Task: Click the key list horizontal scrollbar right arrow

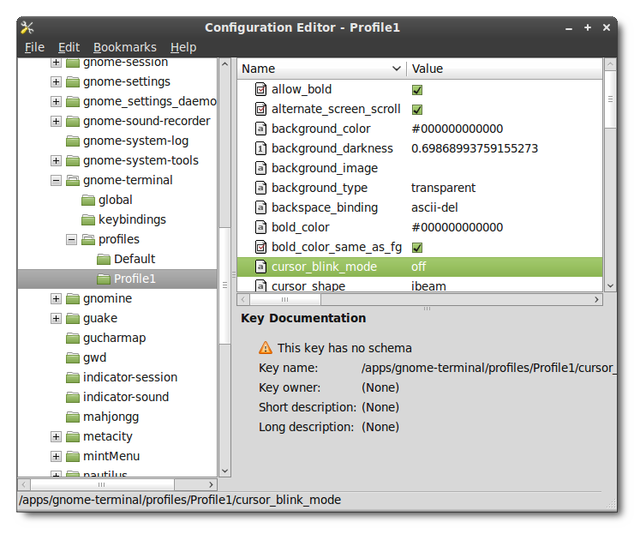Action: (x=597, y=300)
